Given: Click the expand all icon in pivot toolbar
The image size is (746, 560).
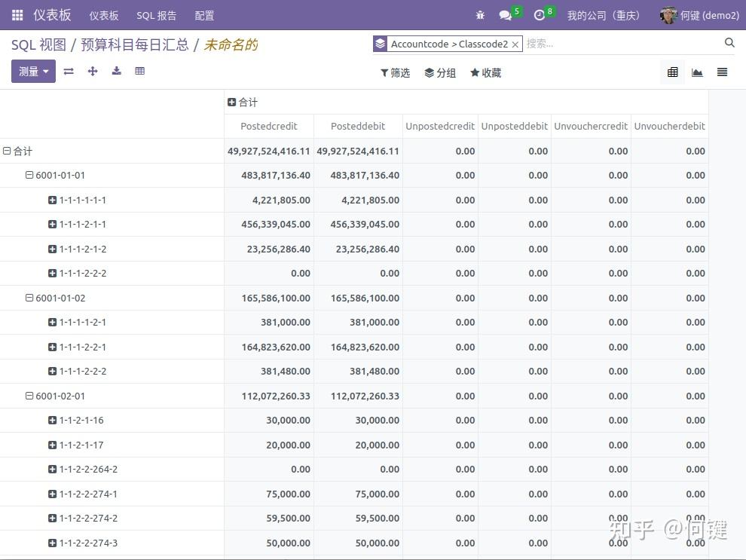Looking at the screenshot, I should [x=93, y=71].
